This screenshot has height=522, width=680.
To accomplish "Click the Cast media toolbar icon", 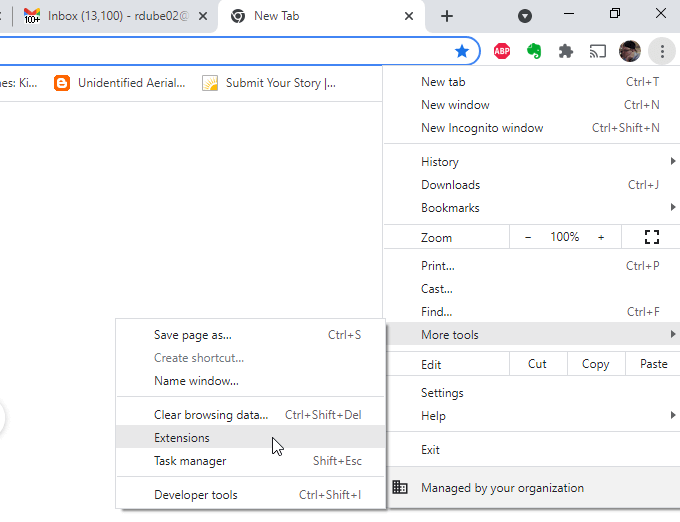I will click(598, 51).
